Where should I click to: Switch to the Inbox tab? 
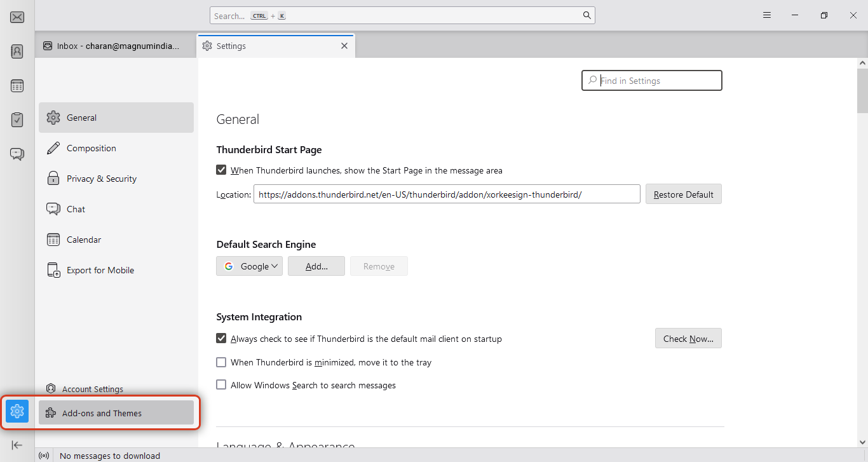tap(116, 46)
